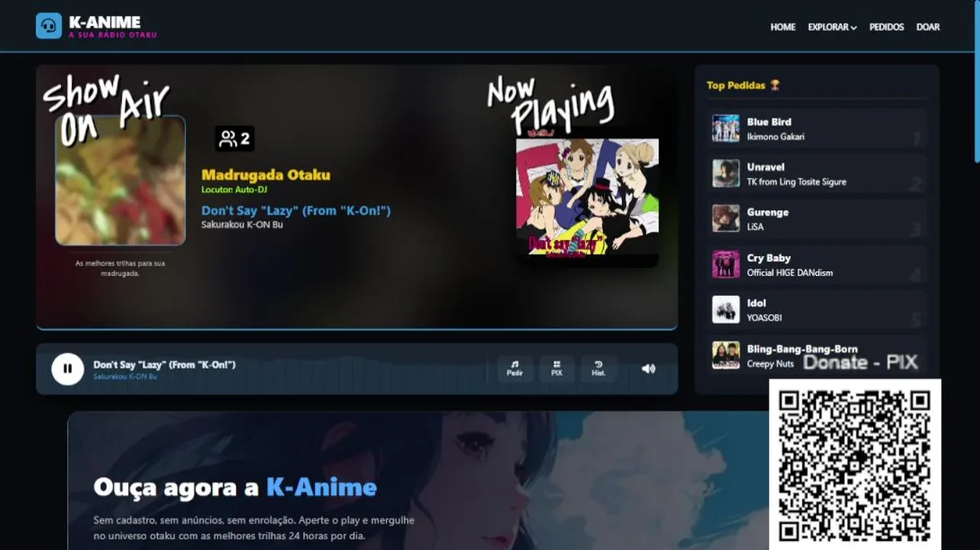Pause the radio with the round pause button
The height and width of the screenshot is (550, 980).
coord(68,369)
